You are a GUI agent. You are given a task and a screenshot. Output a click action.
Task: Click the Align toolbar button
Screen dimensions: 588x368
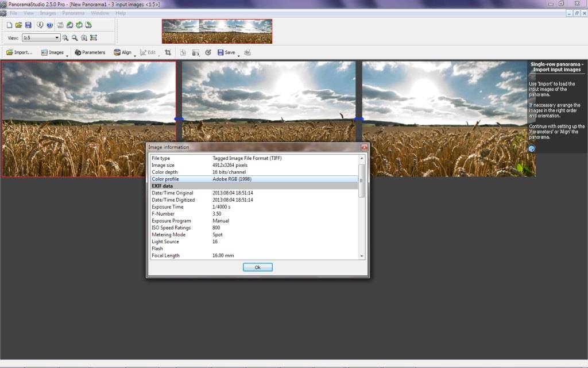[x=122, y=52]
